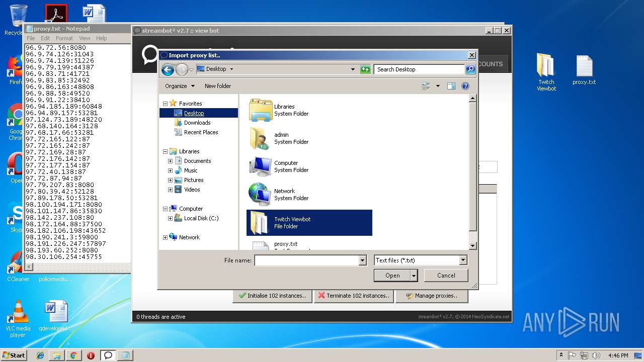
Task: Open the Opera taskbar icon
Action: point(91,355)
